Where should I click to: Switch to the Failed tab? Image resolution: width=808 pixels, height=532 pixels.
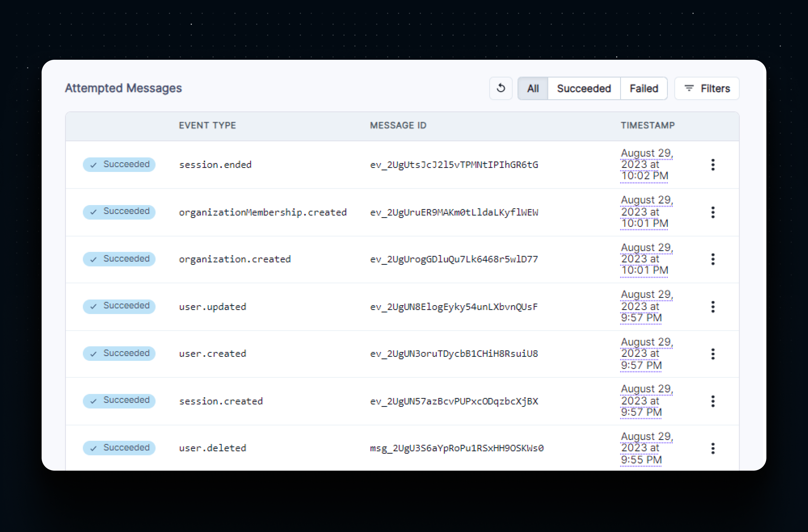pyautogui.click(x=644, y=88)
